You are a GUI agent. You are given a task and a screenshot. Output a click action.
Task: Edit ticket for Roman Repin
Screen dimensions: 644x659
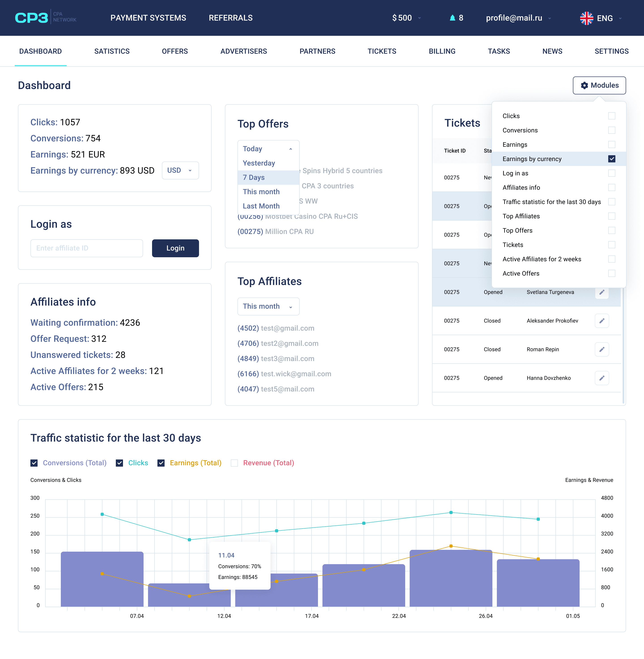pyautogui.click(x=602, y=349)
